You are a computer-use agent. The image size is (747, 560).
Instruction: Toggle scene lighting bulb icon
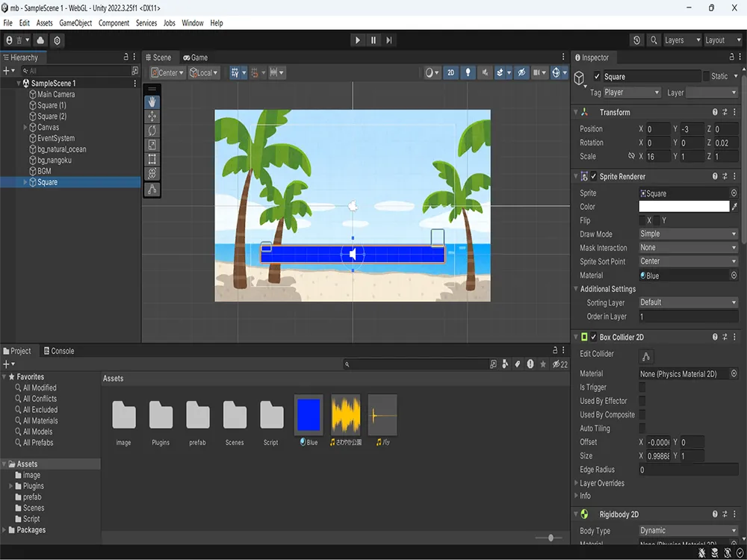click(468, 73)
